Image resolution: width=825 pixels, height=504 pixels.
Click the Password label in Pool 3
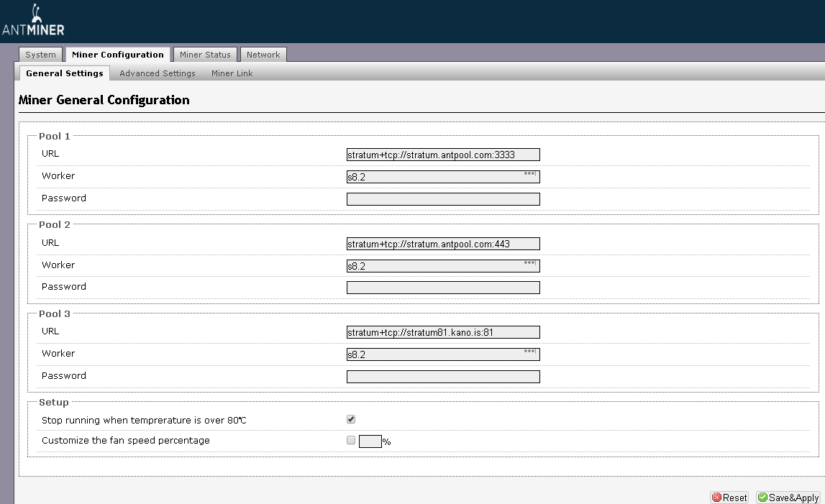coord(64,375)
